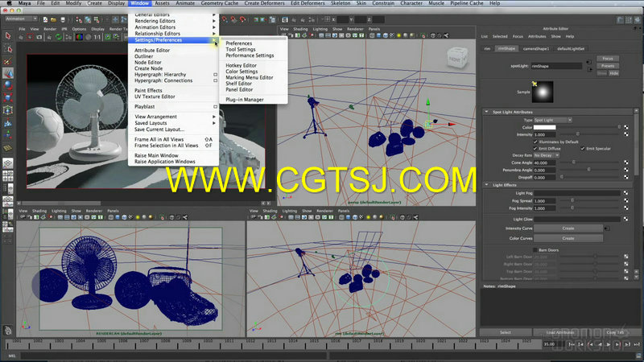Collapse Light Effects section

tap(487, 185)
